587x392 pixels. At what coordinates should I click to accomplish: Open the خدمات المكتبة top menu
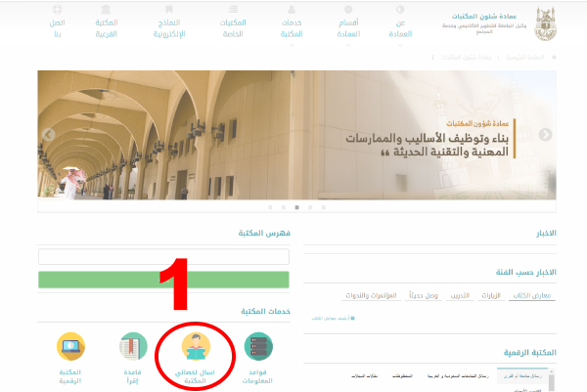[292, 28]
